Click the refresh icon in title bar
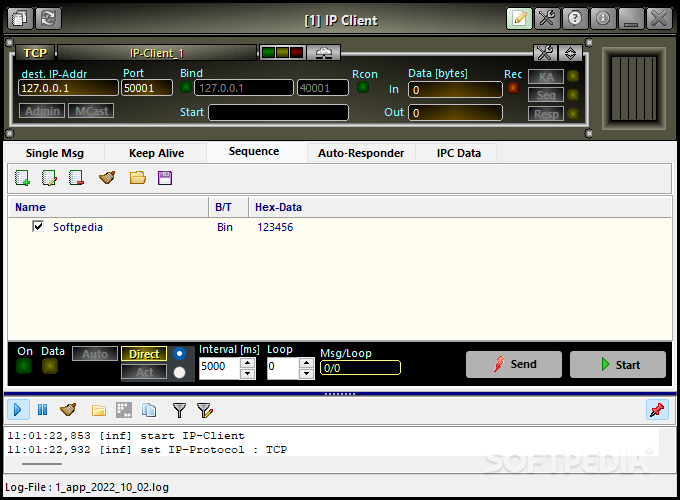This screenshot has width=680, height=500. [48, 19]
